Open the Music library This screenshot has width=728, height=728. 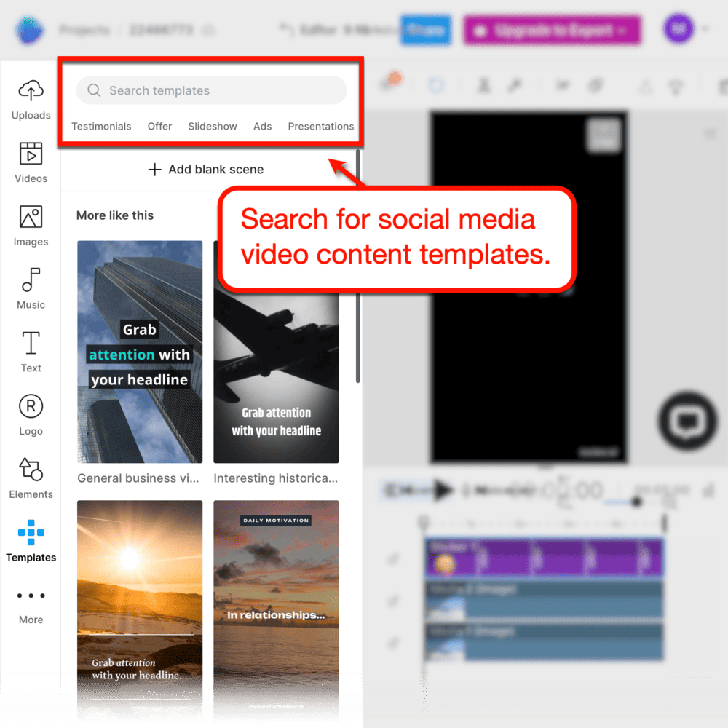point(31,288)
